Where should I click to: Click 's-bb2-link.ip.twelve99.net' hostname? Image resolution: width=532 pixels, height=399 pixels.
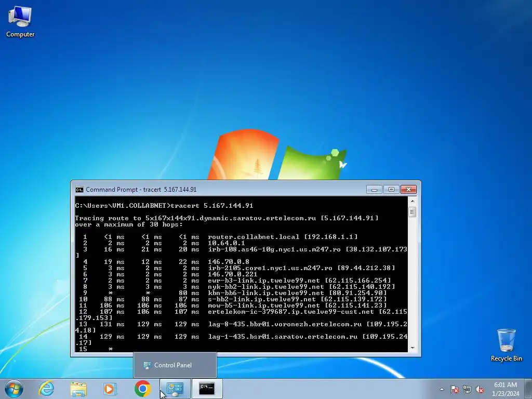(262, 299)
